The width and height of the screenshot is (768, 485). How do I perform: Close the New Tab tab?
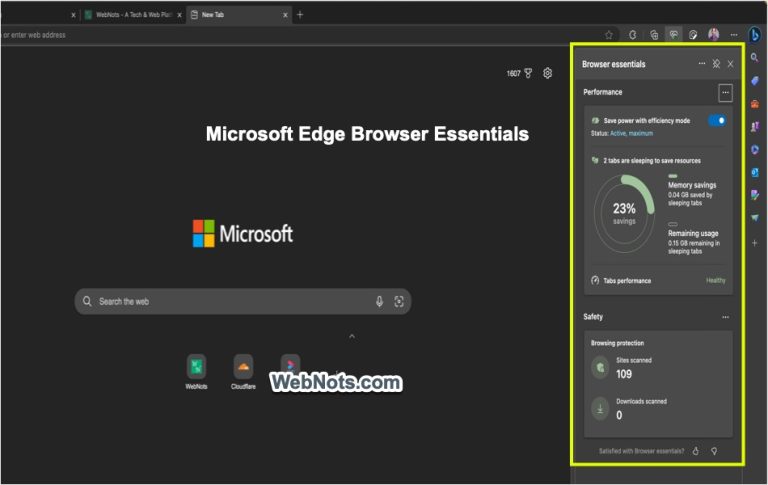click(x=286, y=15)
